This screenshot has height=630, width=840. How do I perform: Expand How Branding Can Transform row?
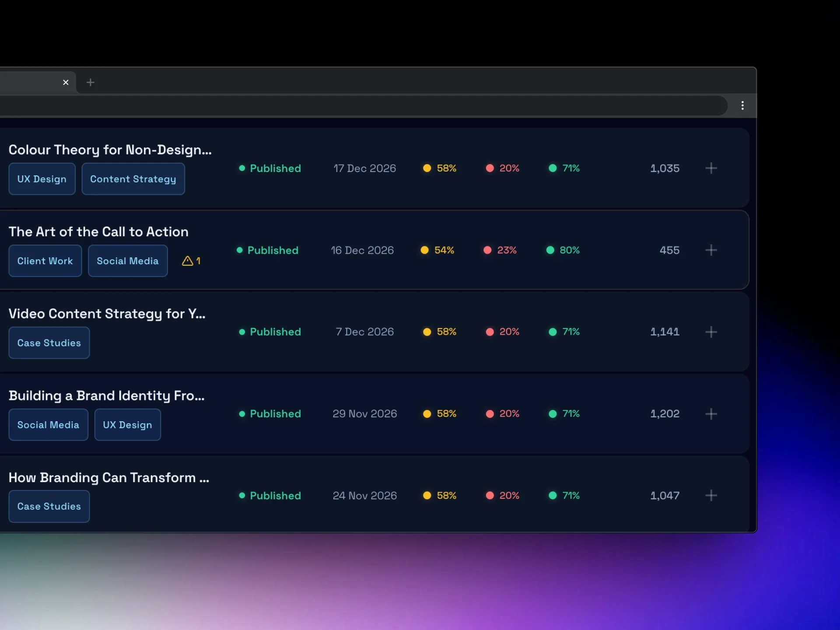711,495
